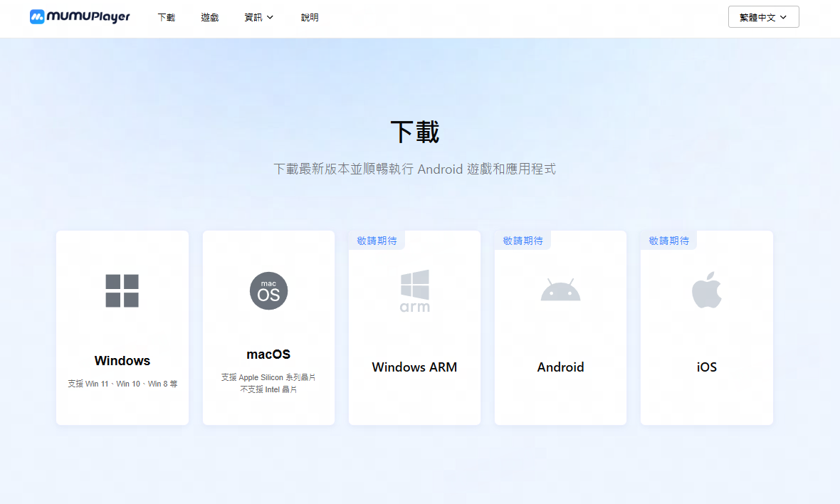Screen dimensions: 840x504
Task: Open the 資訊 dropdown menu
Action: coord(258,17)
